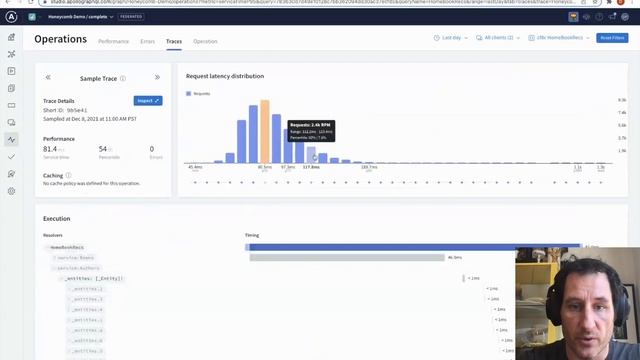
Task: Go to next sample trace arrows
Action: tap(157, 77)
